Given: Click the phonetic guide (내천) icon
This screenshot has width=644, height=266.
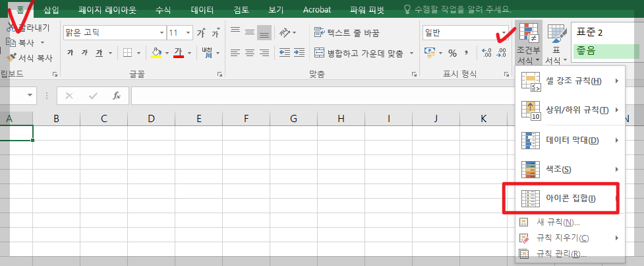Looking at the screenshot, I should (206, 53).
